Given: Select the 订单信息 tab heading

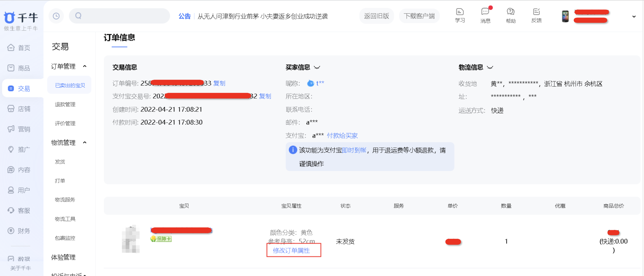Looking at the screenshot, I should (x=119, y=38).
